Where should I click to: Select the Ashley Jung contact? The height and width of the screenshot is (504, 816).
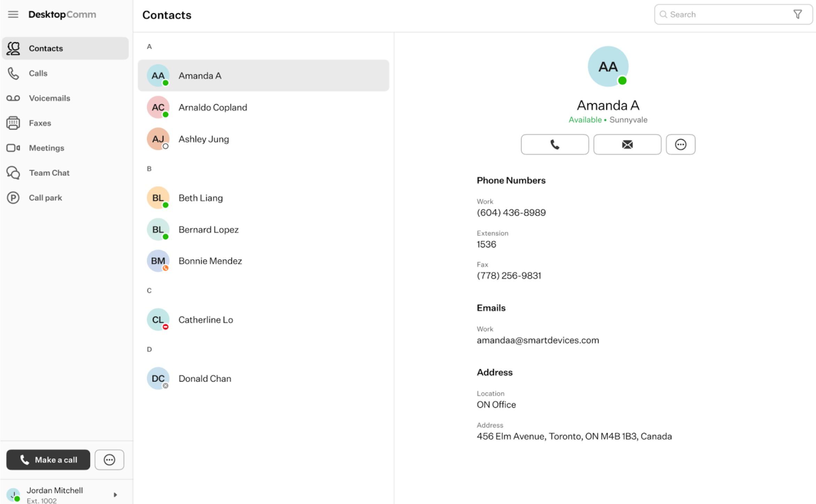(263, 139)
